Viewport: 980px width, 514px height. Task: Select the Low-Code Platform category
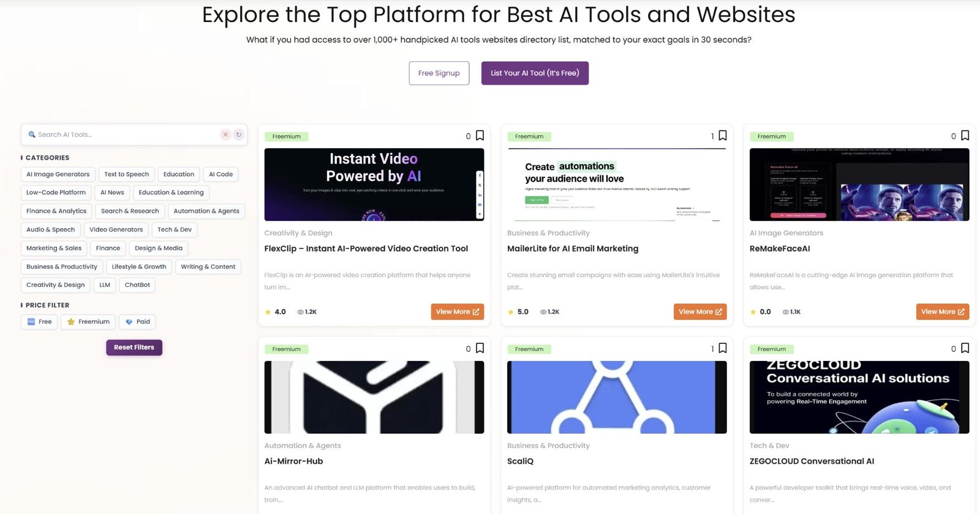(x=56, y=193)
